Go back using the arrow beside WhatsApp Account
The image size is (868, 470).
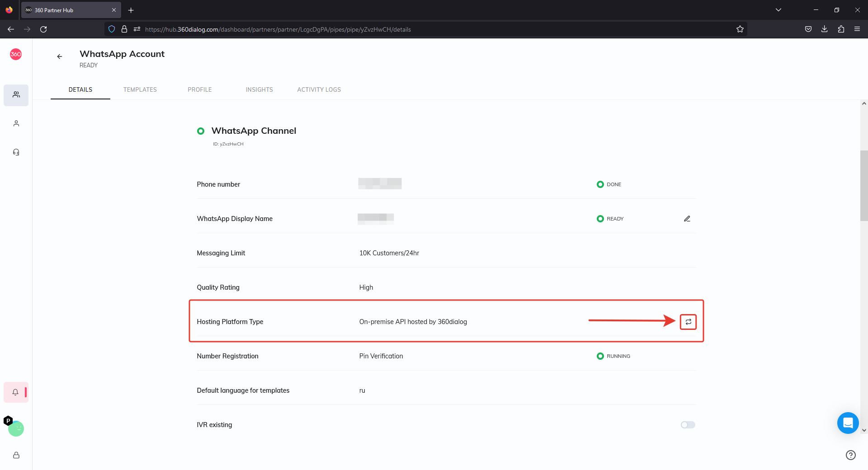coord(60,56)
